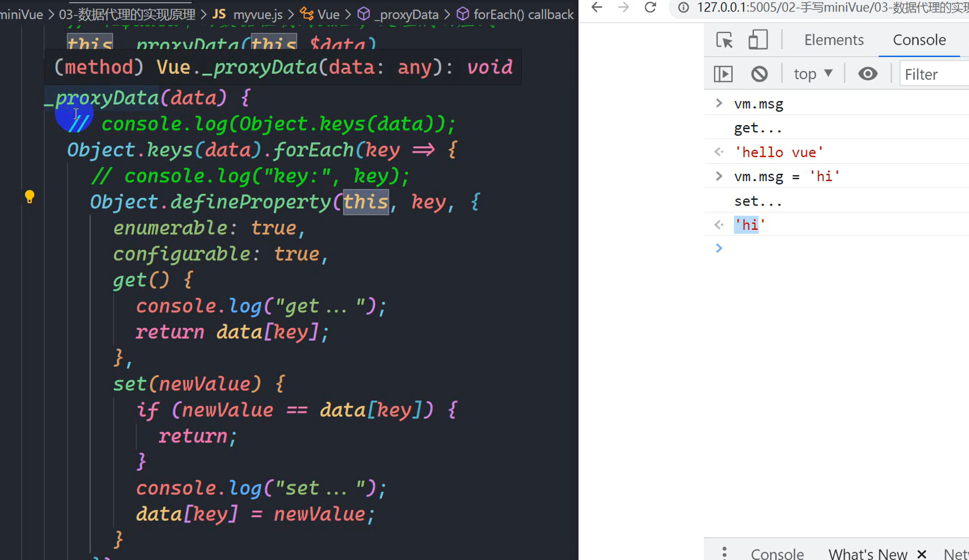The width and height of the screenshot is (969, 560).
Task: Switch to the Console tab
Action: [919, 40]
